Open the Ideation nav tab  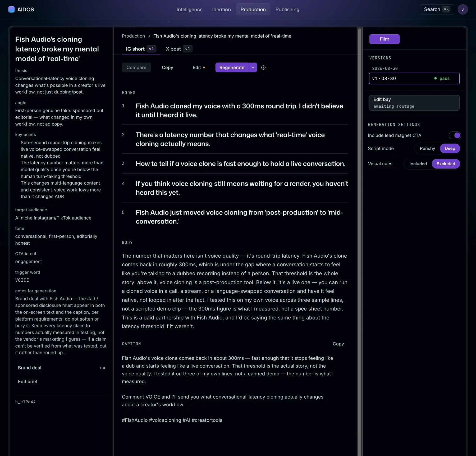tap(221, 10)
